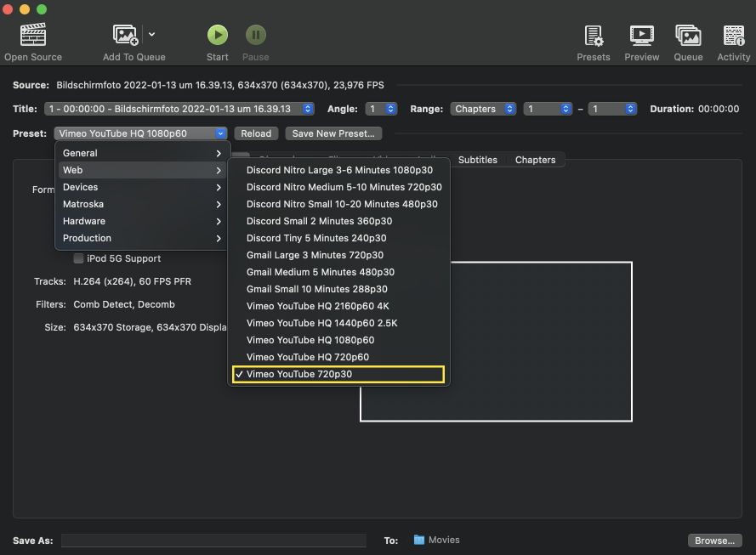756x555 pixels.
Task: Choose Vimeo YouTube HQ 1080p60 menu entry
Action: (x=339, y=340)
